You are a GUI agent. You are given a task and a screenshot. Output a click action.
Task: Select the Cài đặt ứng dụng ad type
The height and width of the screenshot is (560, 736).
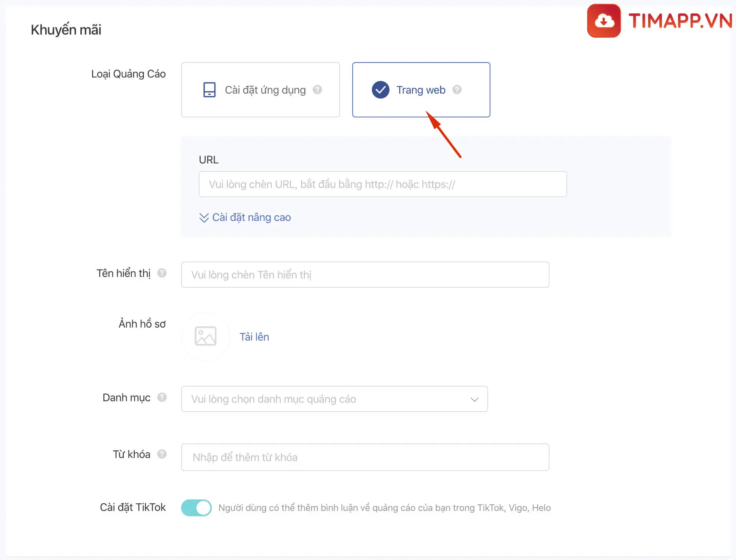[x=260, y=90]
